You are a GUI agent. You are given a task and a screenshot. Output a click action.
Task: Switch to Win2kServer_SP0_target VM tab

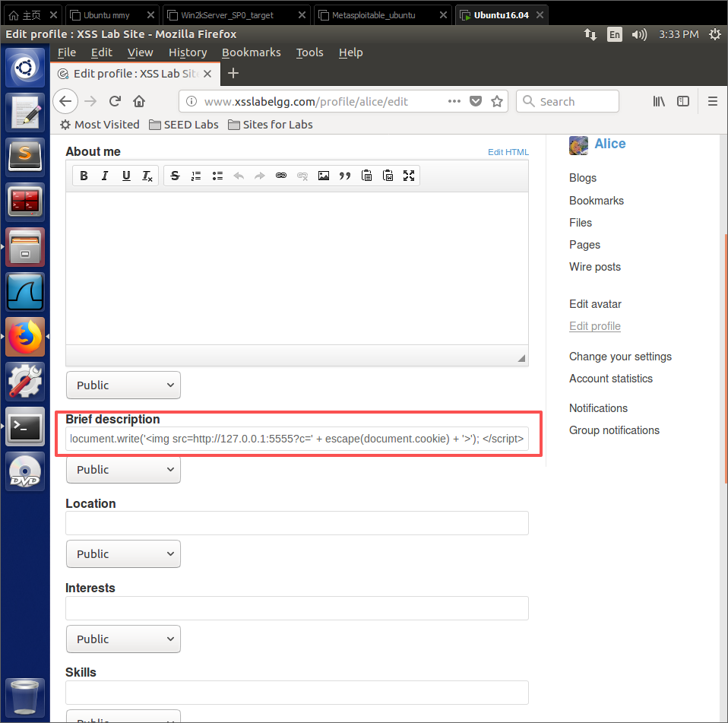point(227,15)
